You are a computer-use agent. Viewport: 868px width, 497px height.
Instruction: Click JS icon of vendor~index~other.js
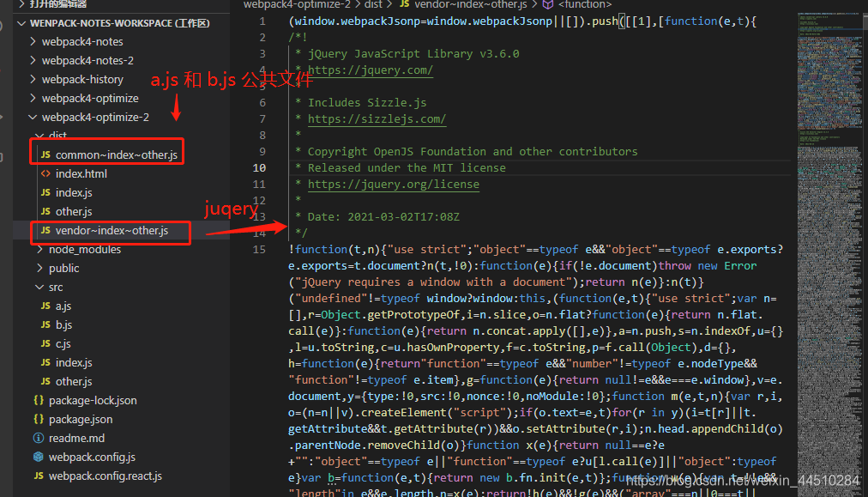[46, 230]
